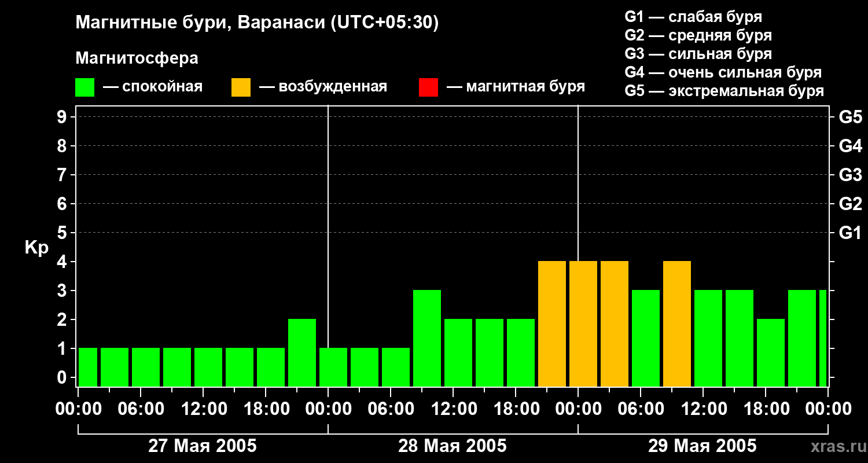Click the '— магнитная буря' legend label
This screenshot has width=868, height=463.
tap(516, 87)
